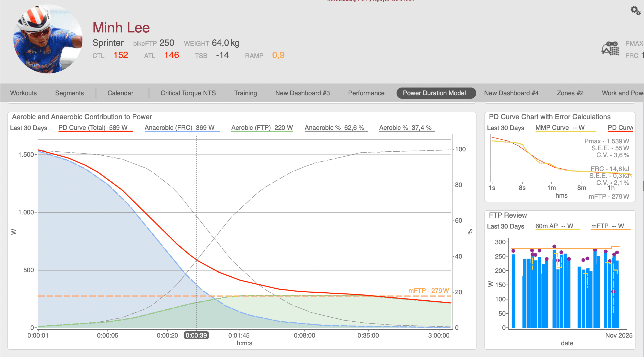Toggle the Anaerobic % line
The height and width of the screenshot is (357, 644).
(x=336, y=128)
